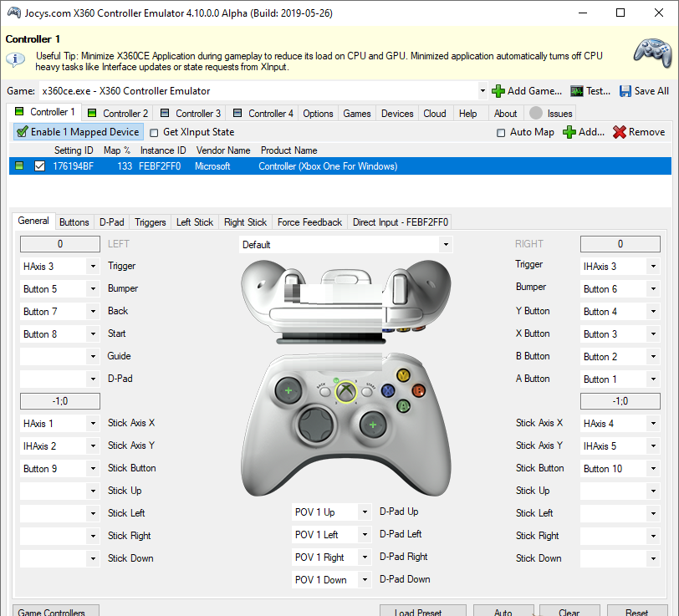Click the Save All floppy disk icon
The height and width of the screenshot is (616, 679).
[x=625, y=91]
